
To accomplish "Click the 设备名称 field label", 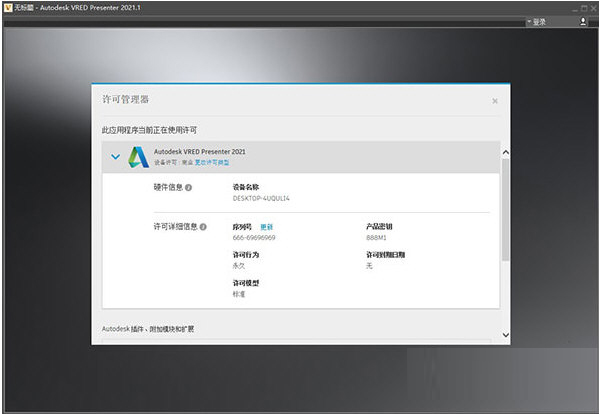I will [x=246, y=187].
